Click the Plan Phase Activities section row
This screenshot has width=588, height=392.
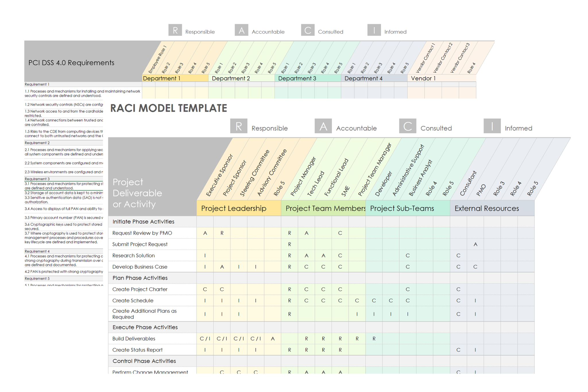[321, 278]
